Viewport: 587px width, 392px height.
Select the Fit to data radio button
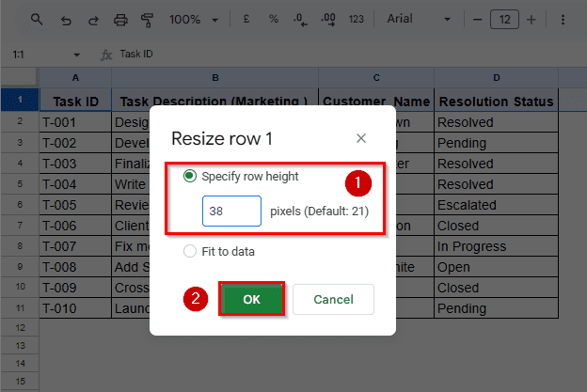click(x=190, y=251)
